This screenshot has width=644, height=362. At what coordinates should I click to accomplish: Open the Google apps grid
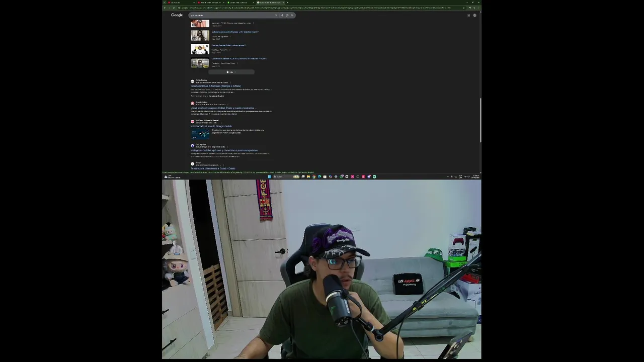(x=468, y=15)
